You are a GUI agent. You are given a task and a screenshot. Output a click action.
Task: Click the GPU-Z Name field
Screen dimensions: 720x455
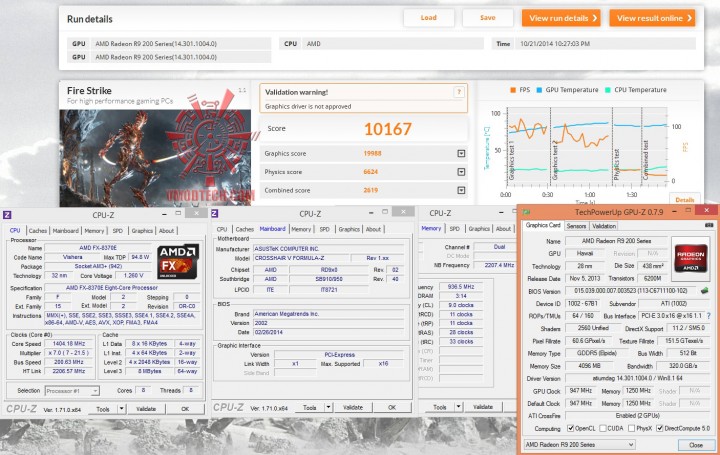click(616, 241)
